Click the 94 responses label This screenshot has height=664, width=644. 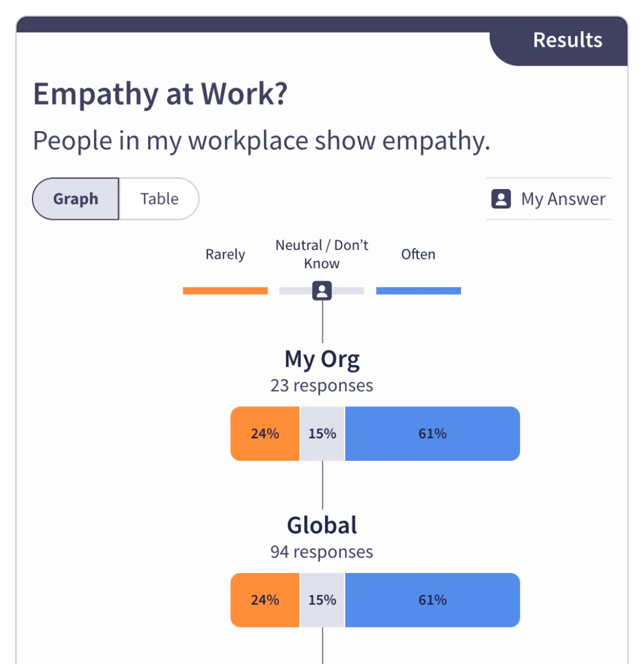point(322,552)
